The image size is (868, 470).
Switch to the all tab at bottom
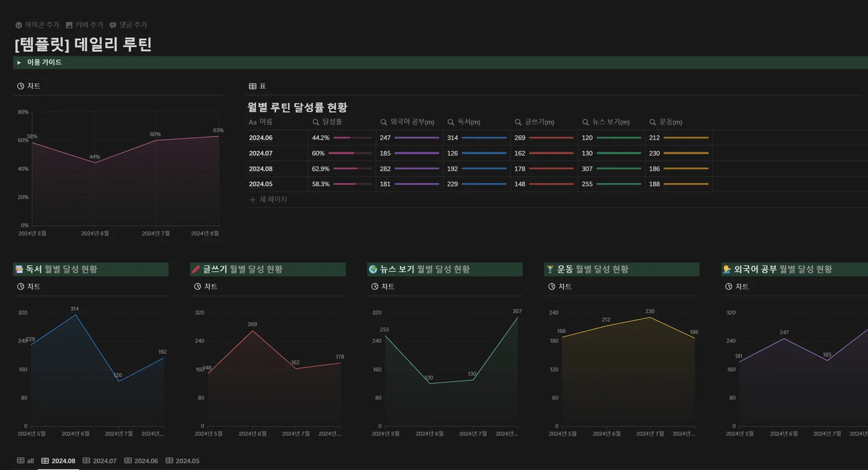25,461
